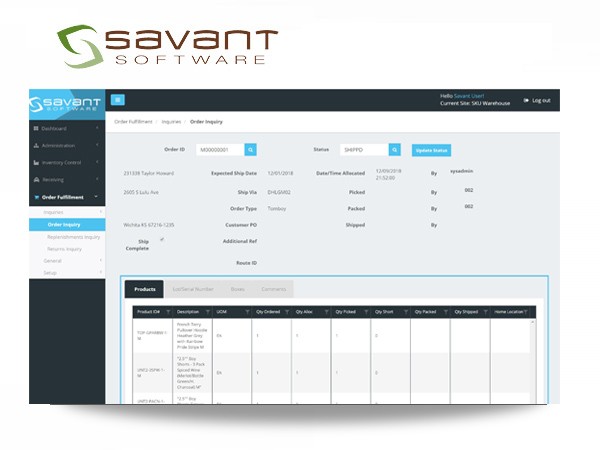
Task: Open Replenishments Inquiry in the sidebar
Action: (x=73, y=237)
